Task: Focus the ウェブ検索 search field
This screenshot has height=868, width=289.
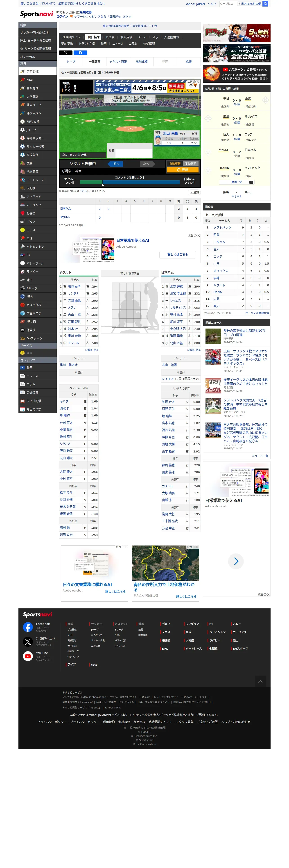Action: (228, 4)
